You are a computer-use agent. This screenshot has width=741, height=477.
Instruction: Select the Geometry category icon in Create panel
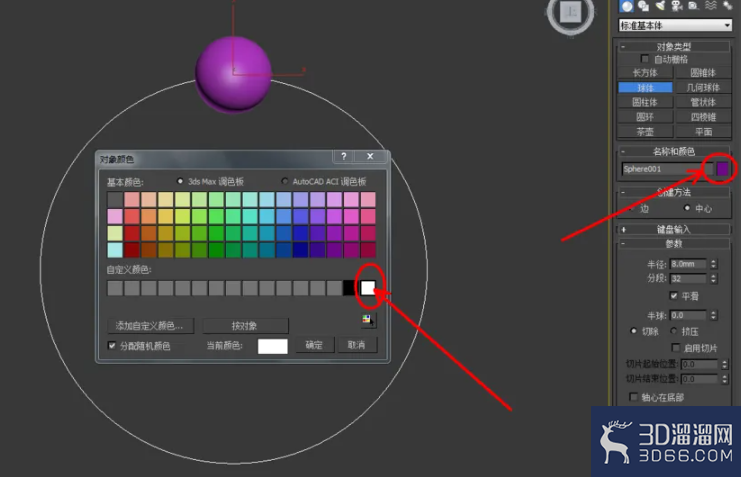click(627, 6)
